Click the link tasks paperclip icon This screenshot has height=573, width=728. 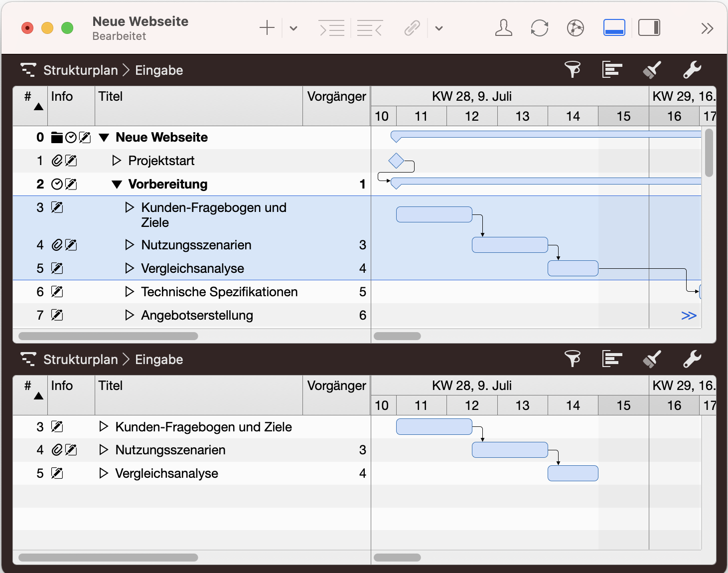tap(412, 28)
